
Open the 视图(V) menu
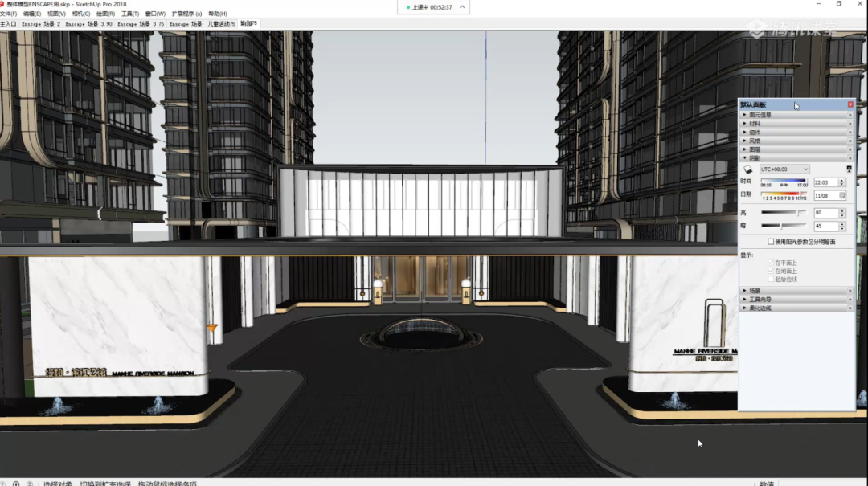pos(56,14)
